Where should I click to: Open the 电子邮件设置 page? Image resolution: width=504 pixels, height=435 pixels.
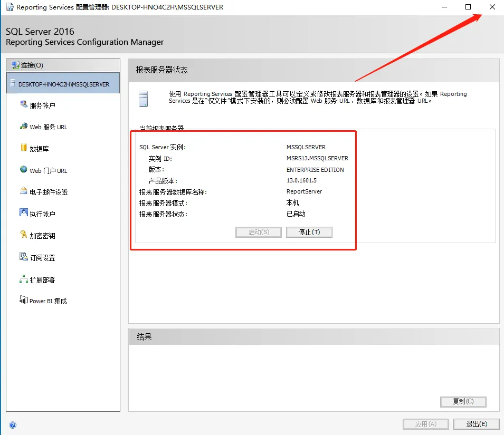49,192
